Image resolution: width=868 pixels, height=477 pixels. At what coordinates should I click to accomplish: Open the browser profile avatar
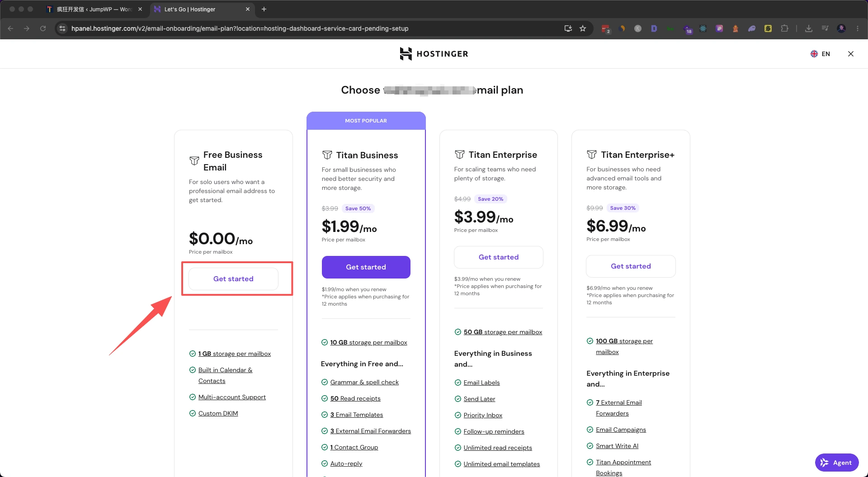point(841,28)
